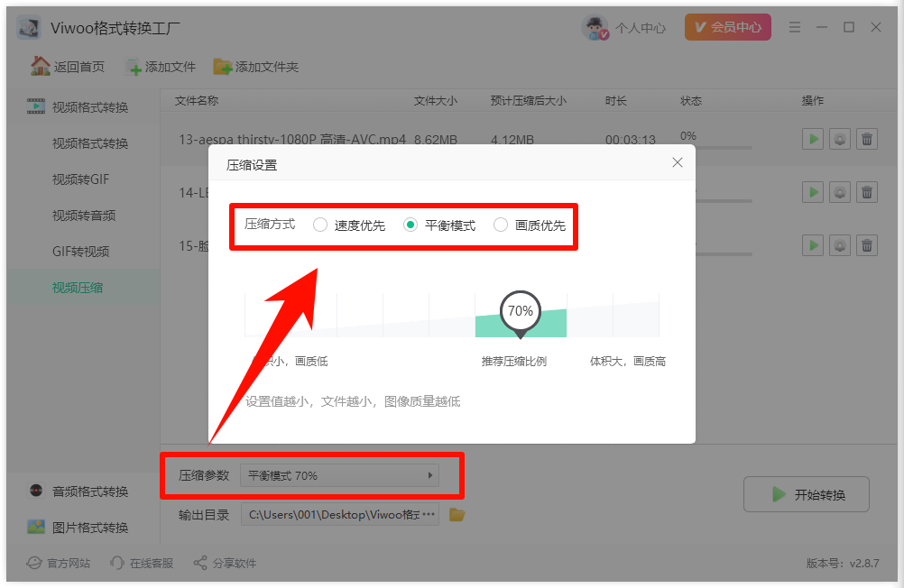This screenshot has width=904, height=588.
Task: Select 平衡模式 radio button
Action: 410,225
